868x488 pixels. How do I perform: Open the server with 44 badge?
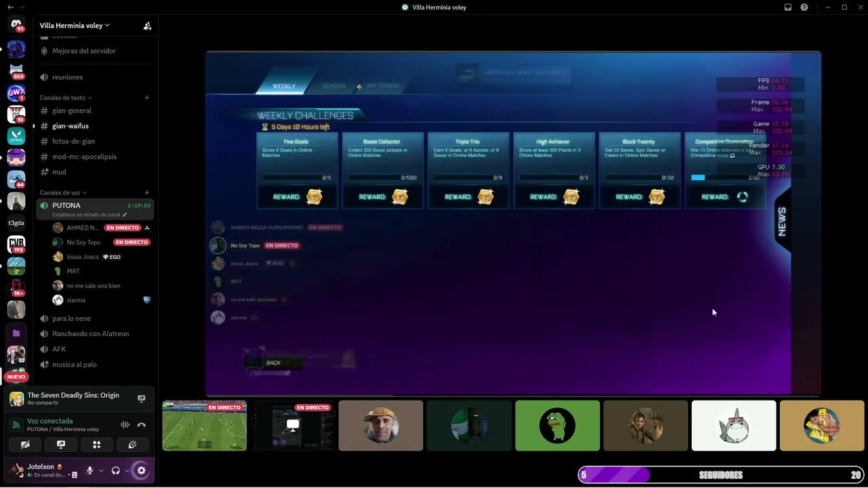[x=16, y=180]
